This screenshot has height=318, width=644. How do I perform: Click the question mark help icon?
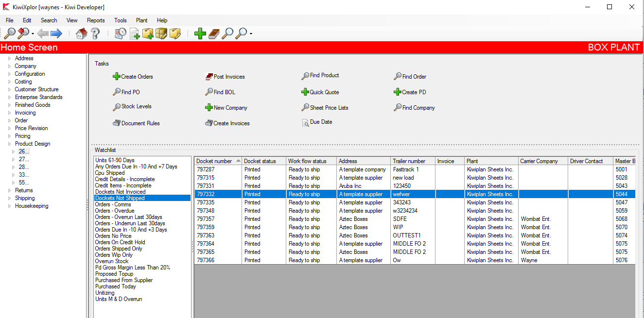point(95,33)
